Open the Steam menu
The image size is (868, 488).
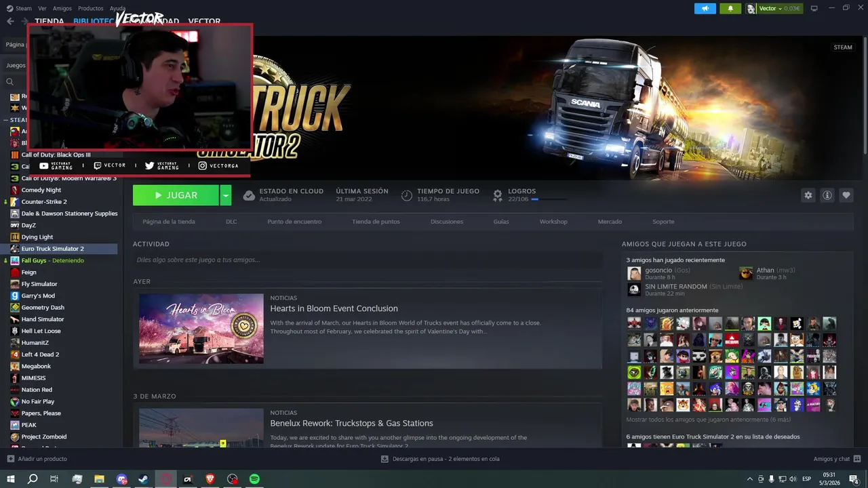point(19,8)
